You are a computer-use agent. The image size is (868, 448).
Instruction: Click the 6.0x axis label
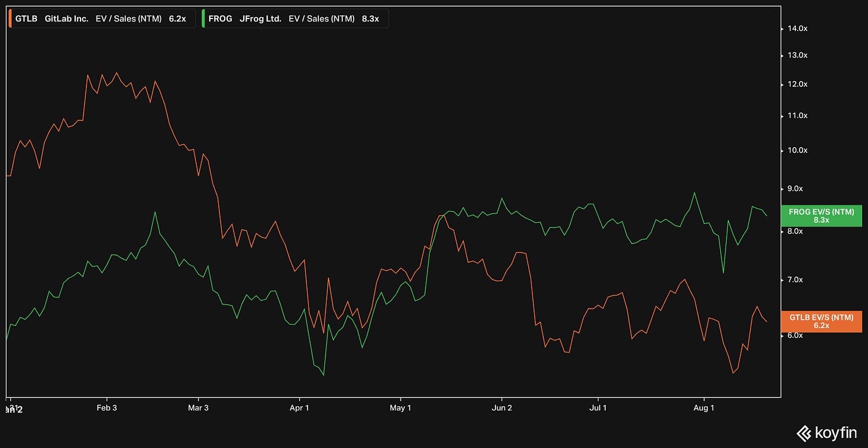tap(795, 335)
